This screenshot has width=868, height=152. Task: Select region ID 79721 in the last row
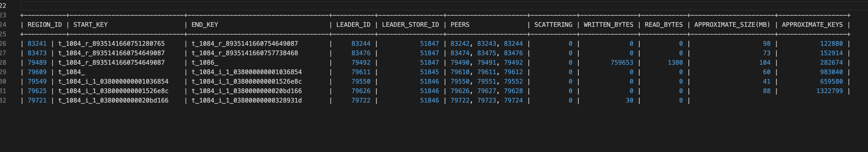coord(37,100)
